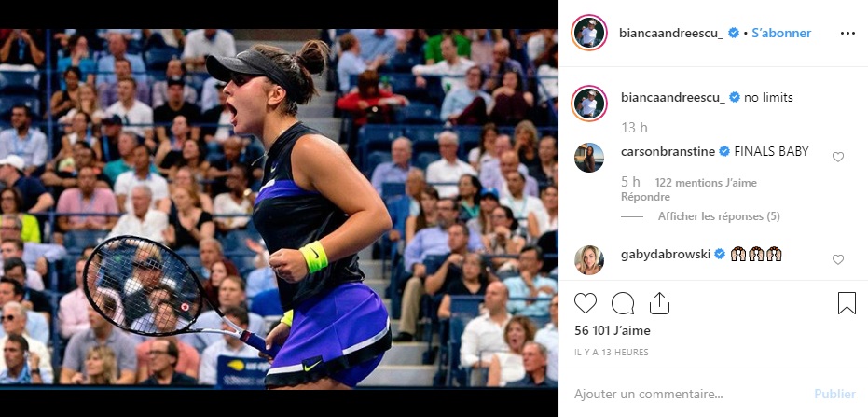Open carsonbranstine username link
The image size is (868, 417).
click(668, 151)
